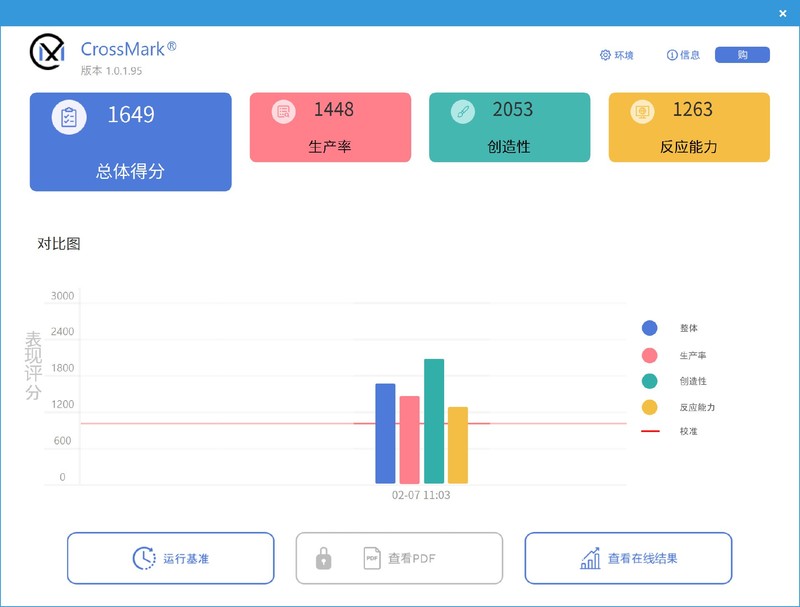This screenshot has width=800, height=607.
Task: Toggle the 整体 blue legend swatch
Action: point(649,328)
